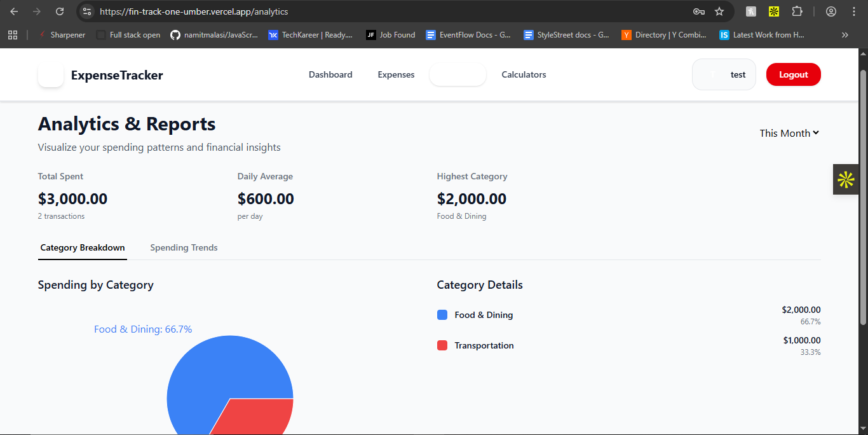Click the $3,000.00 Total Spent value
This screenshot has height=435, width=868.
coord(72,199)
